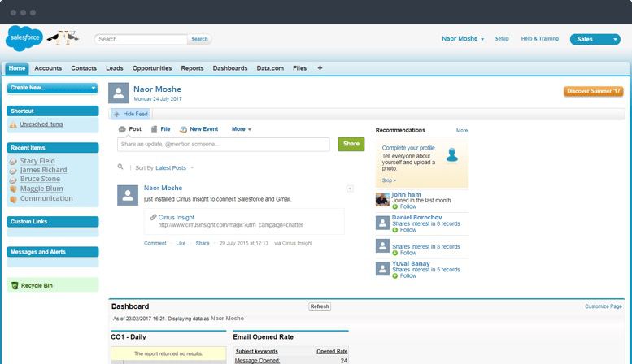Select the Post speech bubble icon
This screenshot has height=364, width=632.
click(122, 129)
